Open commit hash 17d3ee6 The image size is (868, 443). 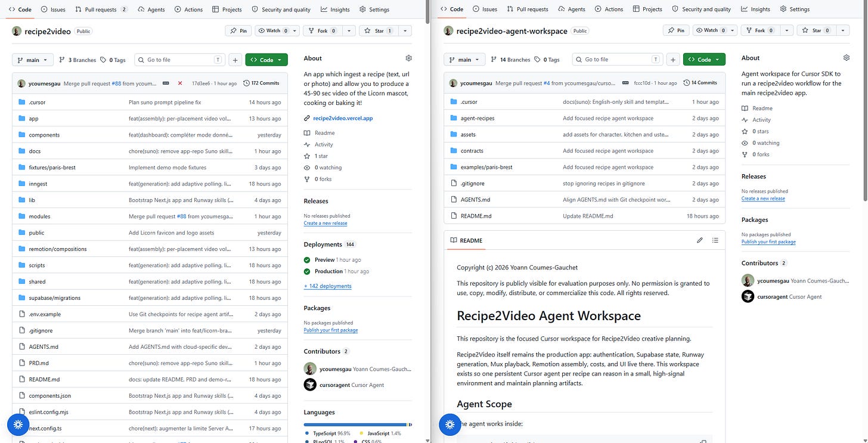click(201, 83)
